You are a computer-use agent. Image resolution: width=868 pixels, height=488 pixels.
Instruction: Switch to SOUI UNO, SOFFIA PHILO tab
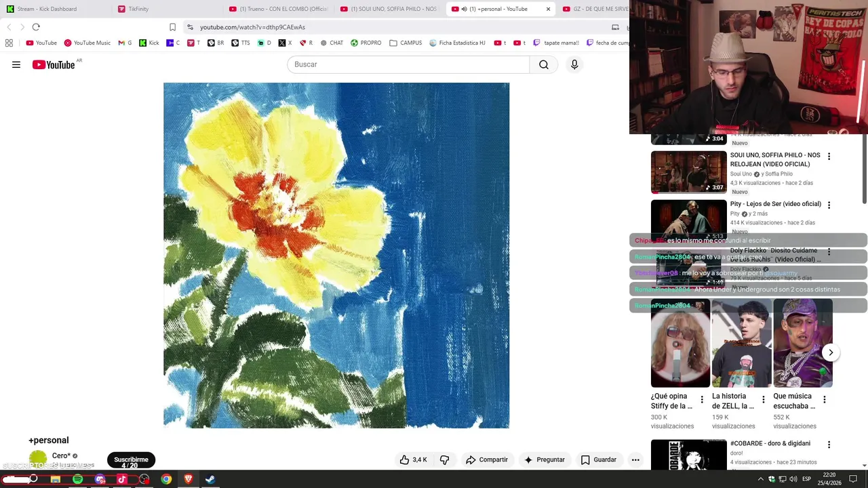click(x=389, y=9)
